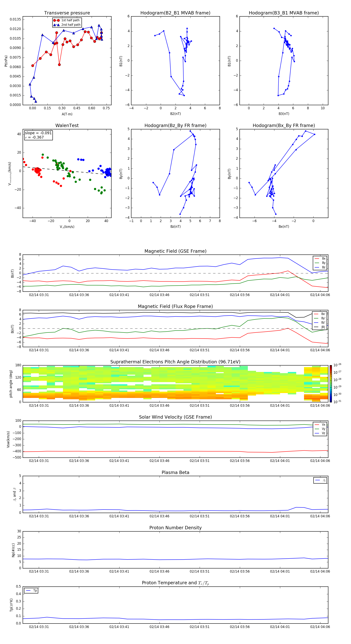Click 'Magnetic Field (Flux Rope Frame)' title

(x=175, y=307)
